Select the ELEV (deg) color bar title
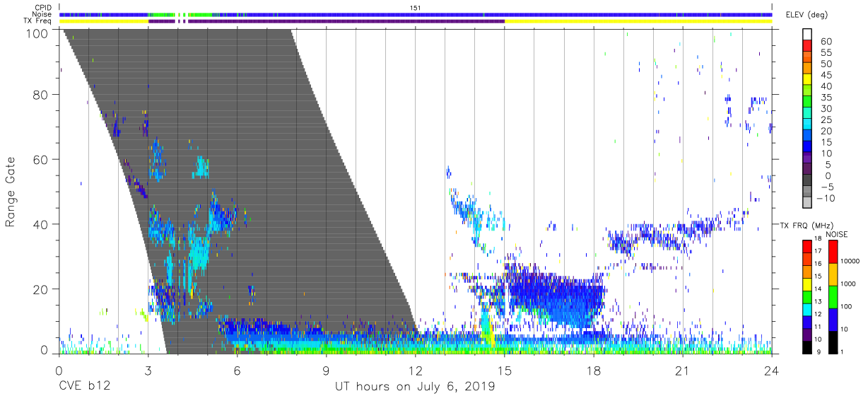868x401 pixels. tap(807, 15)
